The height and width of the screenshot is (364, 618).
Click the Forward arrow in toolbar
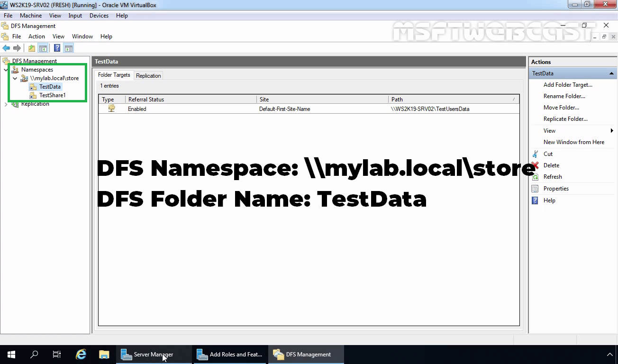click(x=17, y=48)
